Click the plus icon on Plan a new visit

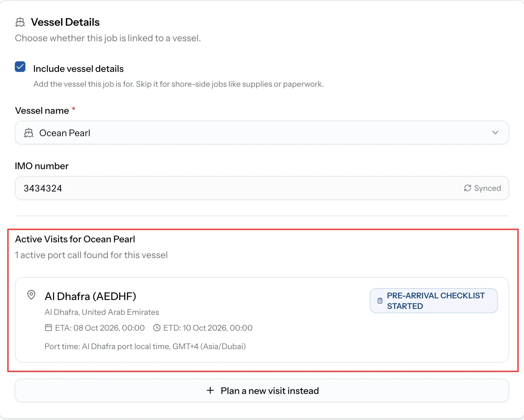[x=210, y=390]
